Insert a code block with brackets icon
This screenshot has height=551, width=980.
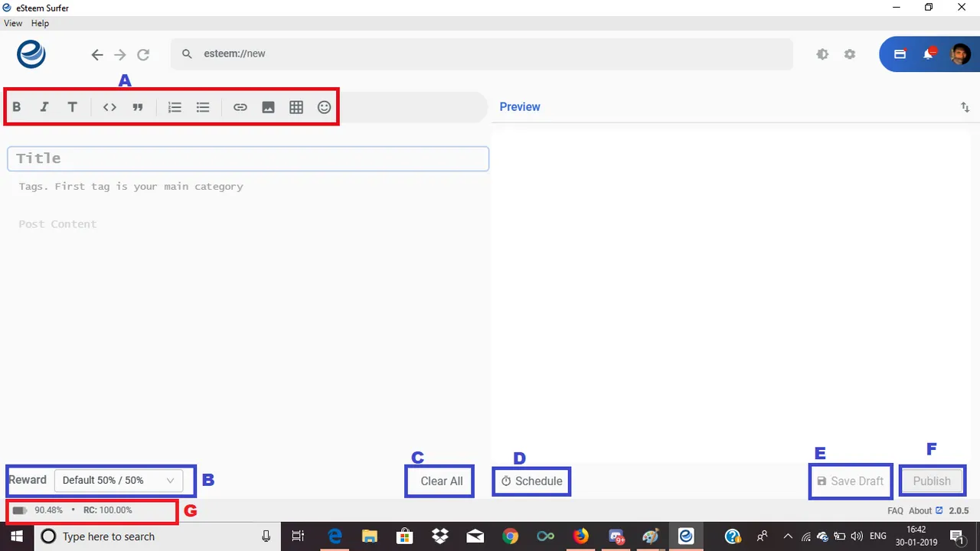tap(109, 107)
